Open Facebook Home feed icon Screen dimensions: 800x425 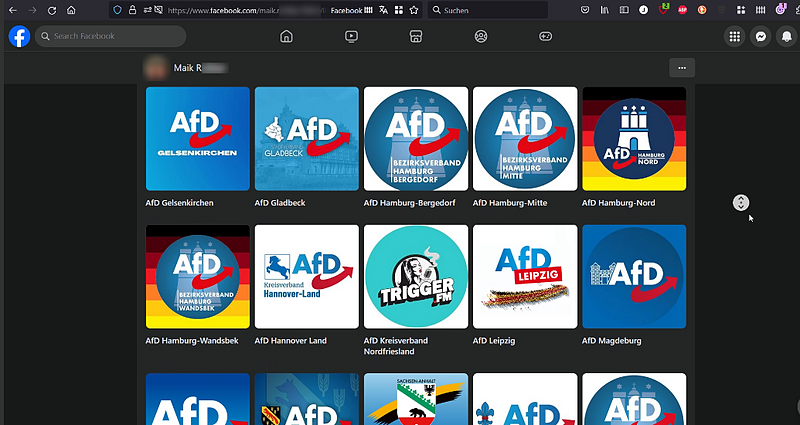(287, 36)
